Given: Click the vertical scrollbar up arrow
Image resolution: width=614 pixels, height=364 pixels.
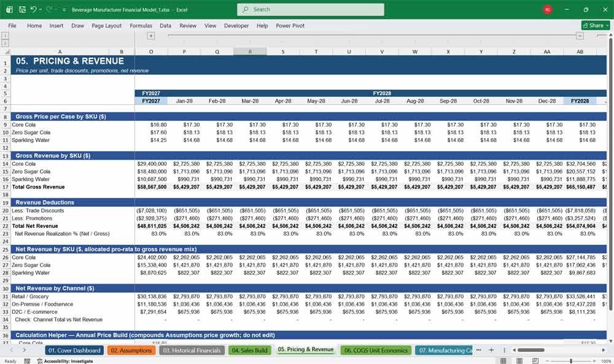Looking at the screenshot, I should click(x=610, y=35).
